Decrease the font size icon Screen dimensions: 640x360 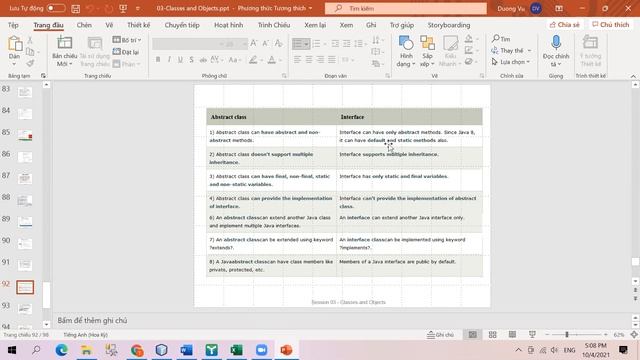point(265,43)
